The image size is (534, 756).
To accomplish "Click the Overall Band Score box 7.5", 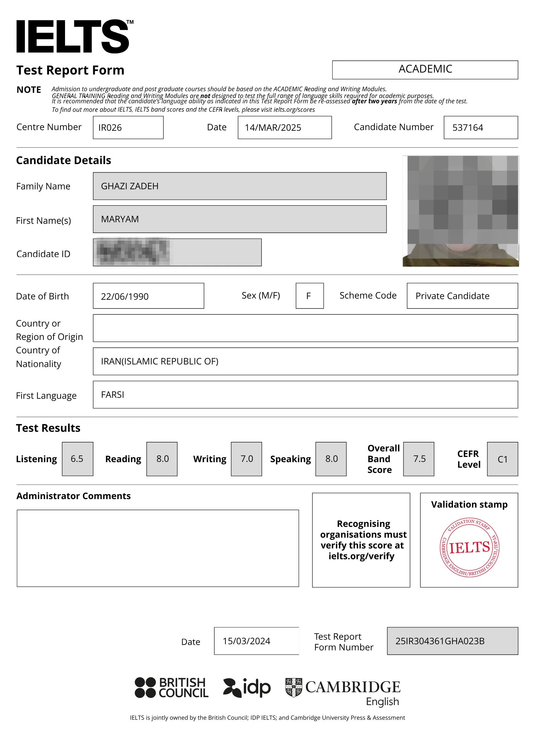I will coord(418,459).
